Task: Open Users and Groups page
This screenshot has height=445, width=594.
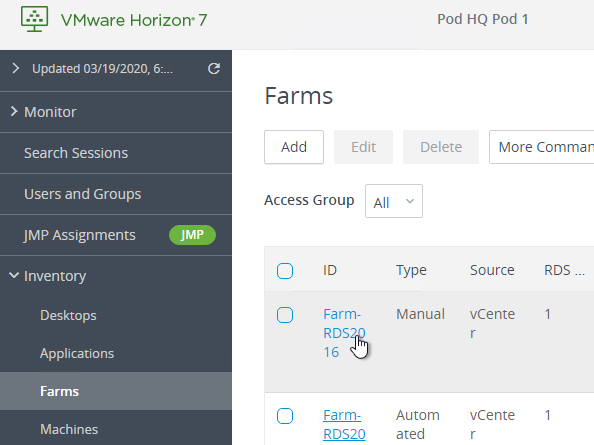Action: pyautogui.click(x=82, y=194)
